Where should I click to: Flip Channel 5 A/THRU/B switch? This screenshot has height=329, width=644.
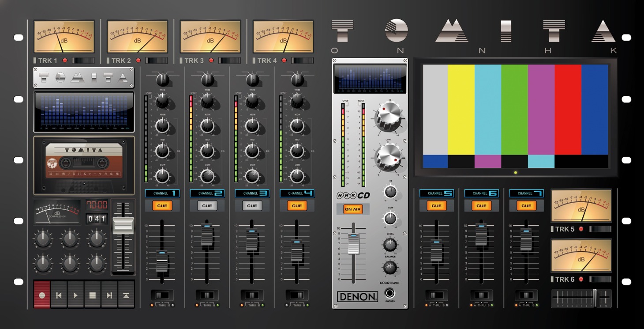pyautogui.click(x=437, y=295)
